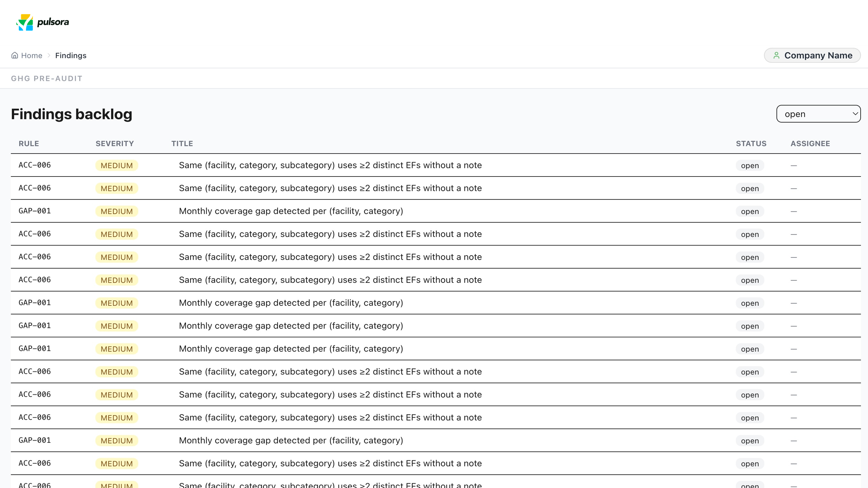Click the GHG PRE-AUDIT section label

pyautogui.click(x=46, y=78)
